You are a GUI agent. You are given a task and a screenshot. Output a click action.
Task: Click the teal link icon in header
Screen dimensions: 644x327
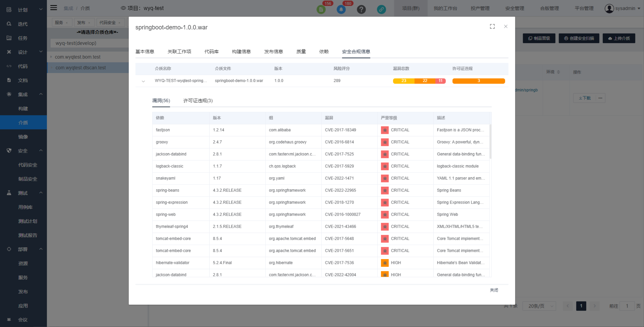point(381,9)
